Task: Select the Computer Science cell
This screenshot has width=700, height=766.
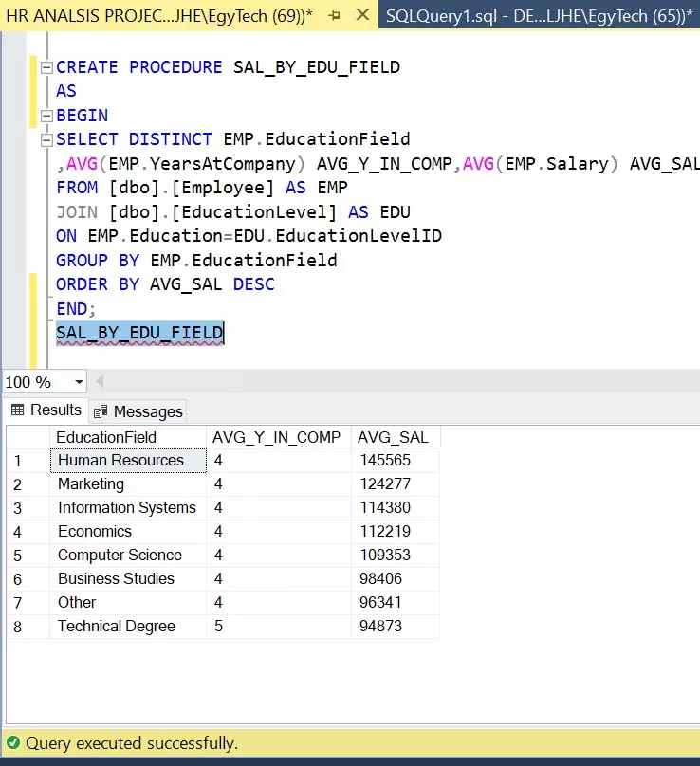Action: 128,556
